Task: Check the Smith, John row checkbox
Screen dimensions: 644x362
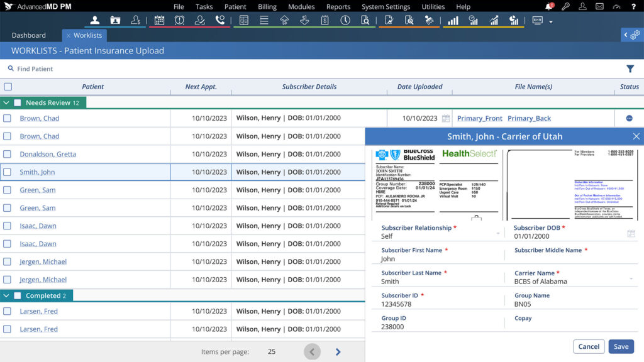Action: 8,172
